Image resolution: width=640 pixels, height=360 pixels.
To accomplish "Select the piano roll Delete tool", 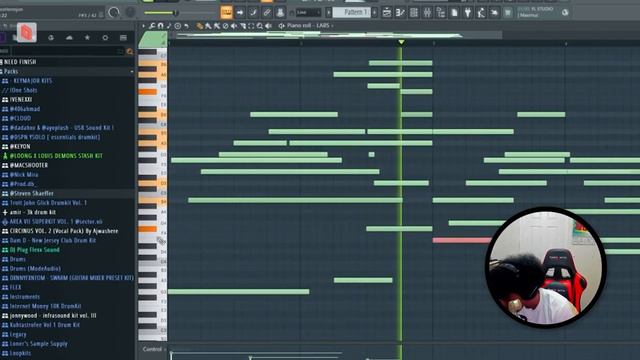I will coord(217,26).
